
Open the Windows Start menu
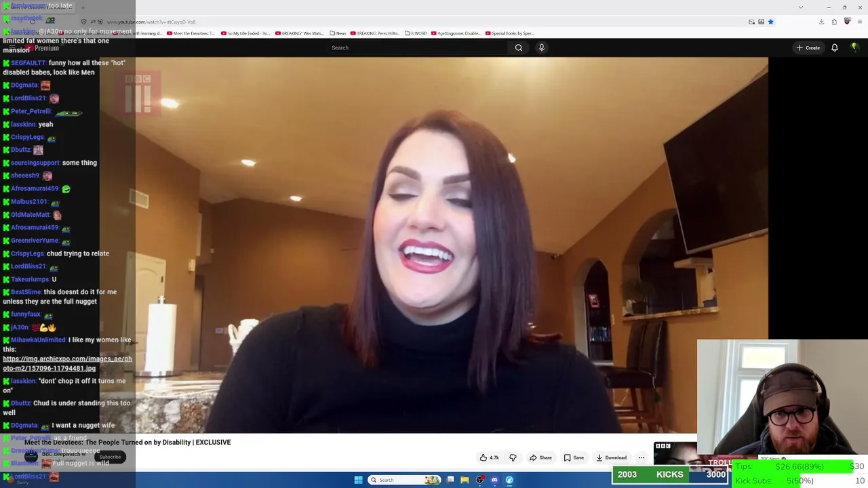(x=358, y=480)
